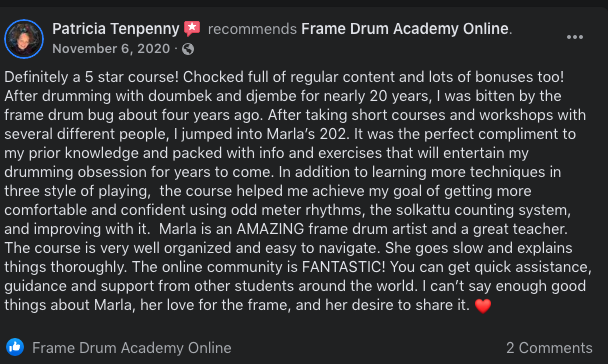608x364 pixels.
Task: Click Frame Drum Academy Online reactor name at bottom
Action: pos(131,348)
